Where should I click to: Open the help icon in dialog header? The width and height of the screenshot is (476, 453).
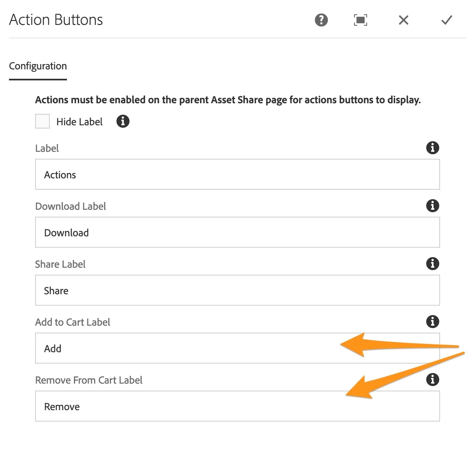pyautogui.click(x=321, y=20)
